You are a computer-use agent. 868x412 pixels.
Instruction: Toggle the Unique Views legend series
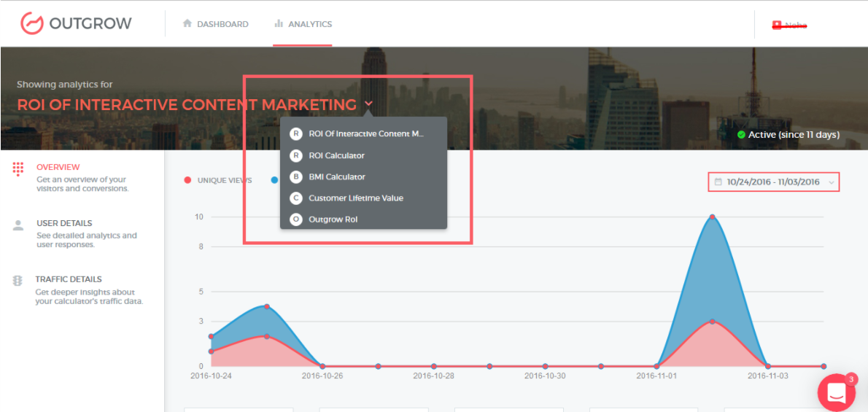[219, 180]
